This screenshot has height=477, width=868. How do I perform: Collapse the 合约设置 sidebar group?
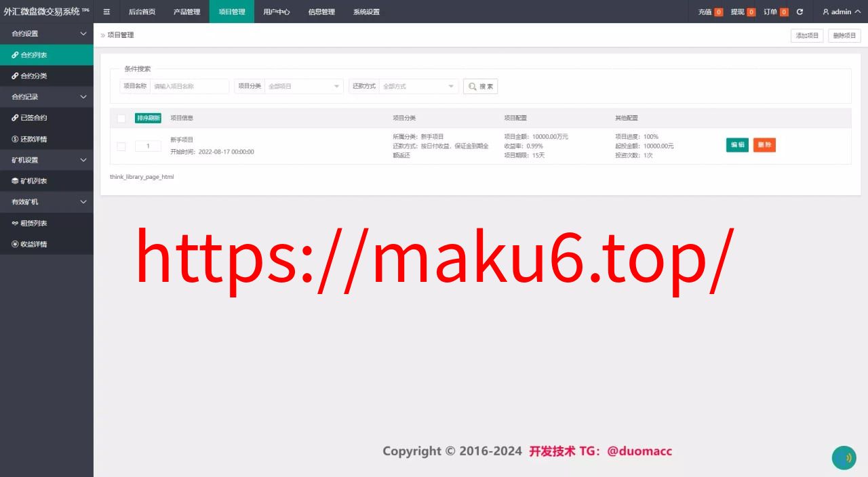pyautogui.click(x=47, y=34)
